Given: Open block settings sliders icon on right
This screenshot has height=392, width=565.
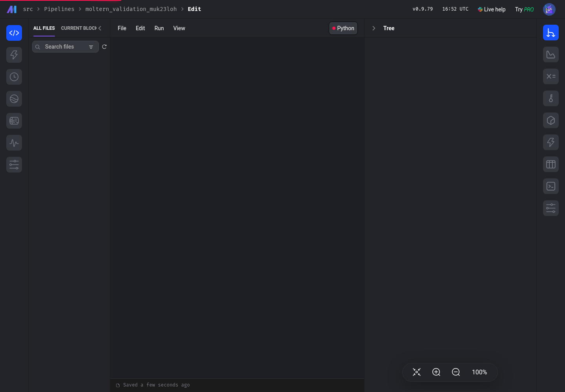Looking at the screenshot, I should [x=551, y=208].
